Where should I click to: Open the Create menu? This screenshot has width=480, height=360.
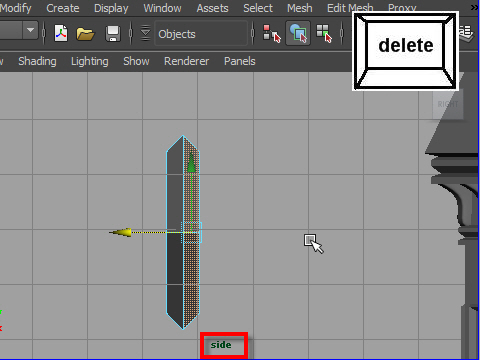pyautogui.click(x=63, y=8)
